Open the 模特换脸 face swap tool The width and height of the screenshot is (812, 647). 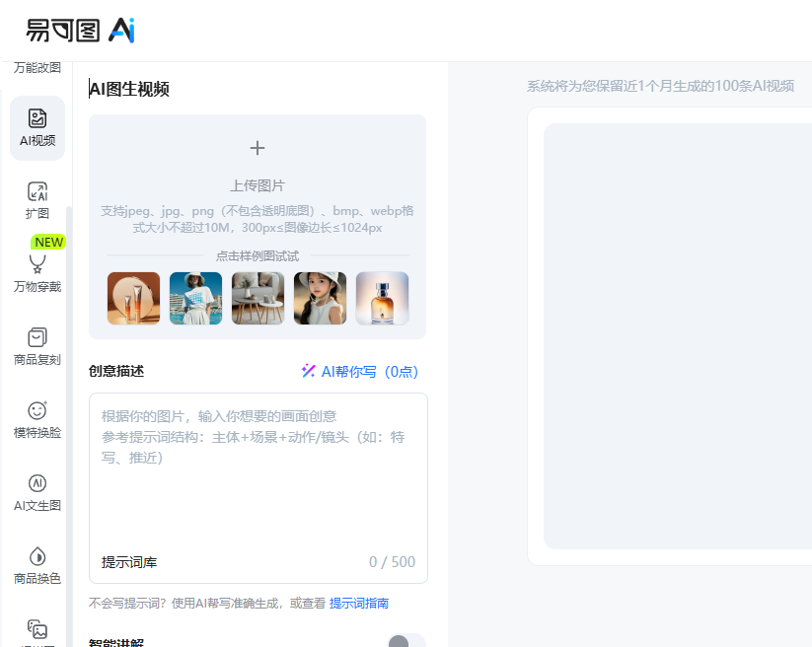37,419
